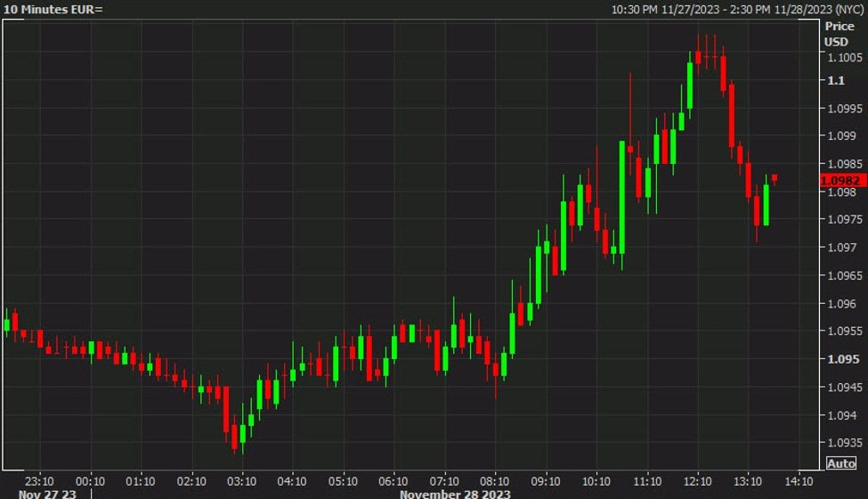The height and width of the screenshot is (499, 868).
Task: Click the date range text at top right
Action: 737,9
